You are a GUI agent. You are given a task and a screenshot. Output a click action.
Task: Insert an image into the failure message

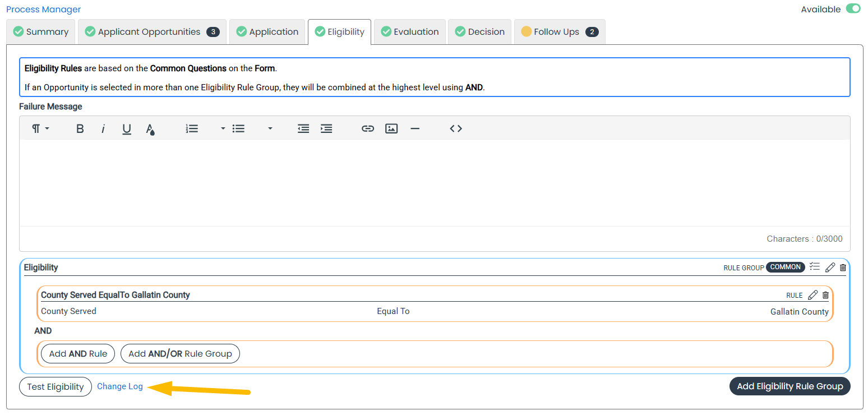(x=391, y=128)
